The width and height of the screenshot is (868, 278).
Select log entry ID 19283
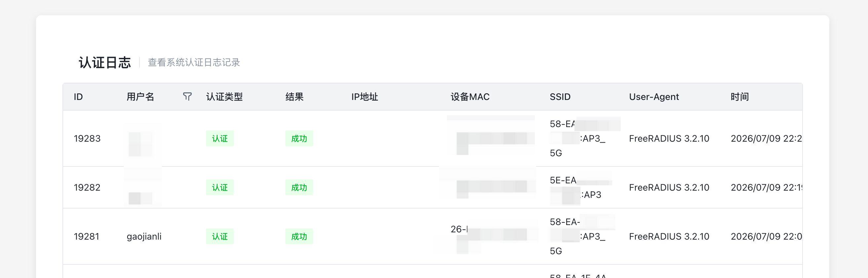point(87,139)
